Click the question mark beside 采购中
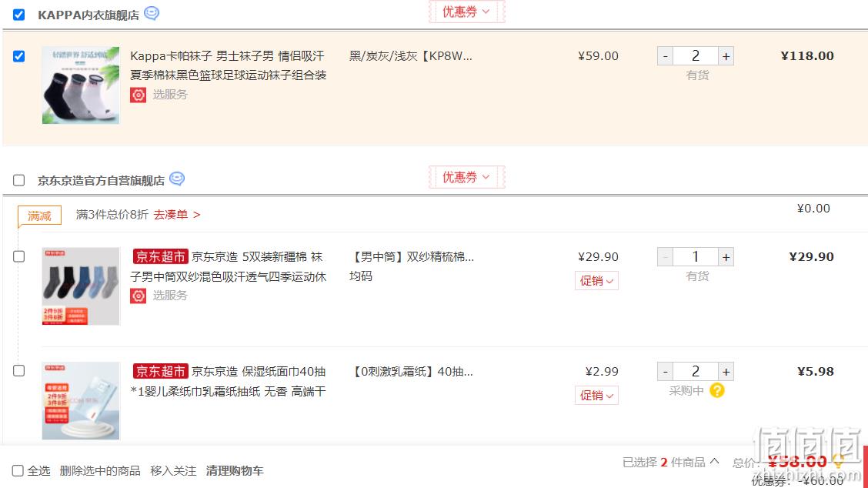The image size is (868, 488). pos(717,390)
